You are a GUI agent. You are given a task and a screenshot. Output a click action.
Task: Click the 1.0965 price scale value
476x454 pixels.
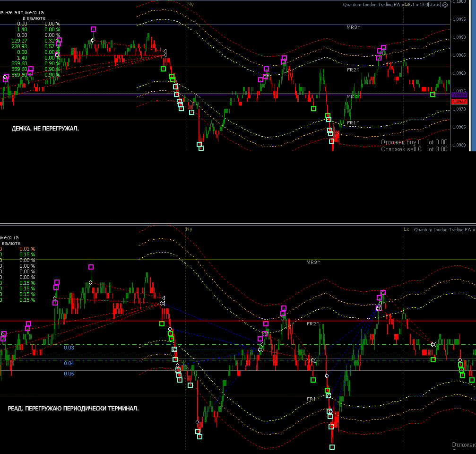pyautogui.click(x=459, y=127)
